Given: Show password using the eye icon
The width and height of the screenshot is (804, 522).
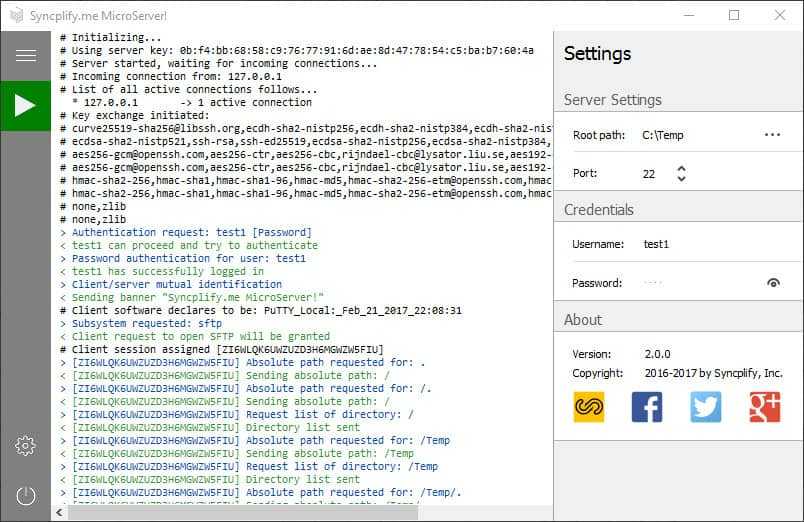Looking at the screenshot, I should pyautogui.click(x=773, y=283).
